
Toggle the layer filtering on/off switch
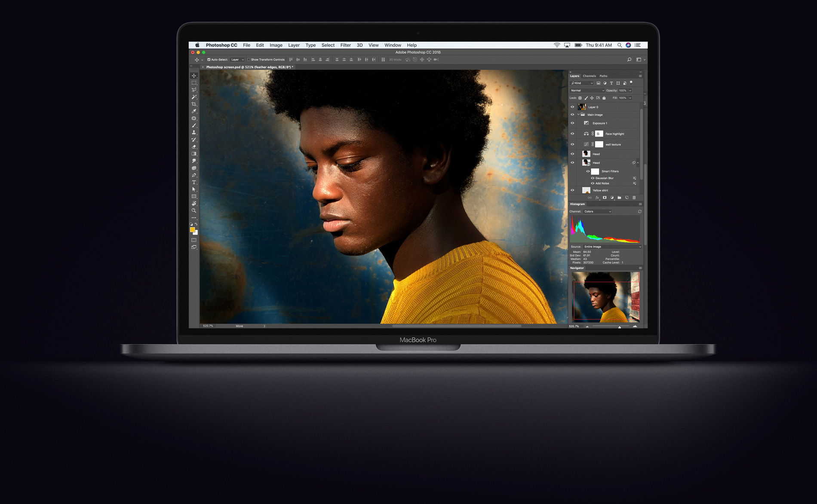pyautogui.click(x=631, y=82)
